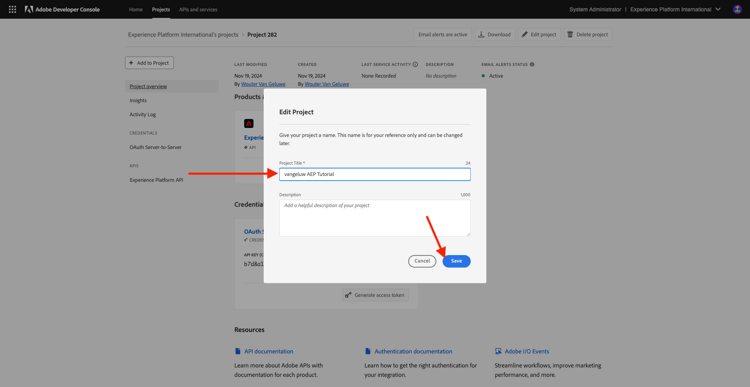The width and height of the screenshot is (750, 387).
Task: Click the Description text area
Action: point(375,218)
